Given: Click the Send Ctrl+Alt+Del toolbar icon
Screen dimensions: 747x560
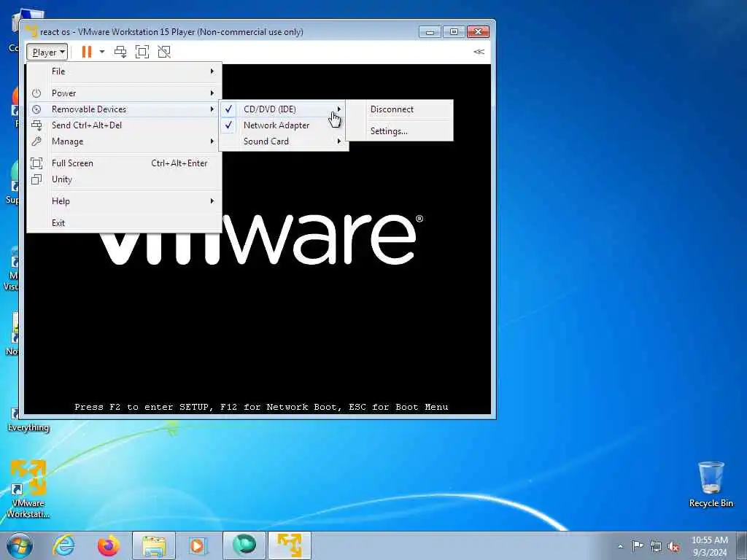Looking at the screenshot, I should click(120, 52).
